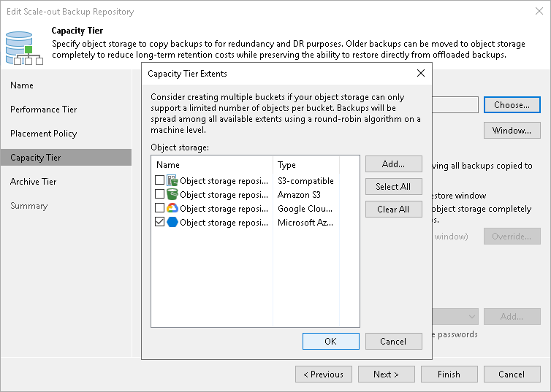This screenshot has height=392, width=551.
Task: Click the Type column header
Action: 306,165
